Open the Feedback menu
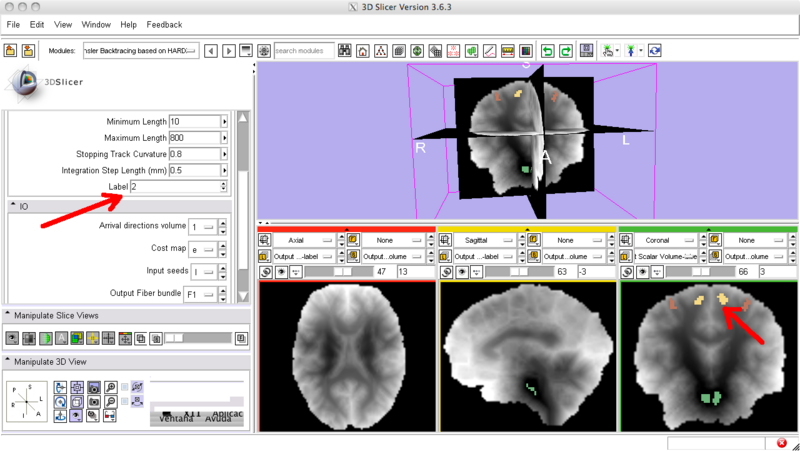This screenshot has width=800, height=451. [x=164, y=23]
